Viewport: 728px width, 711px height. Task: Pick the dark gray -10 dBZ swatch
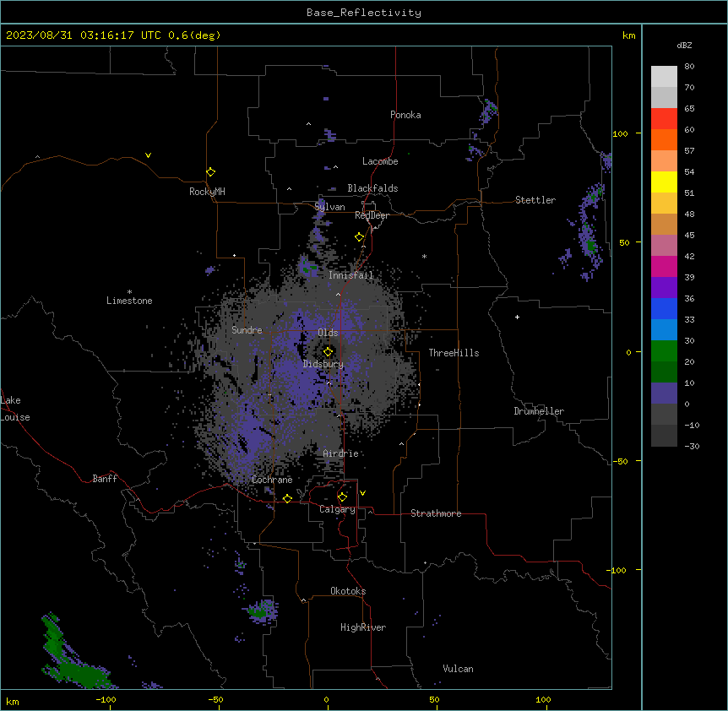(664, 436)
